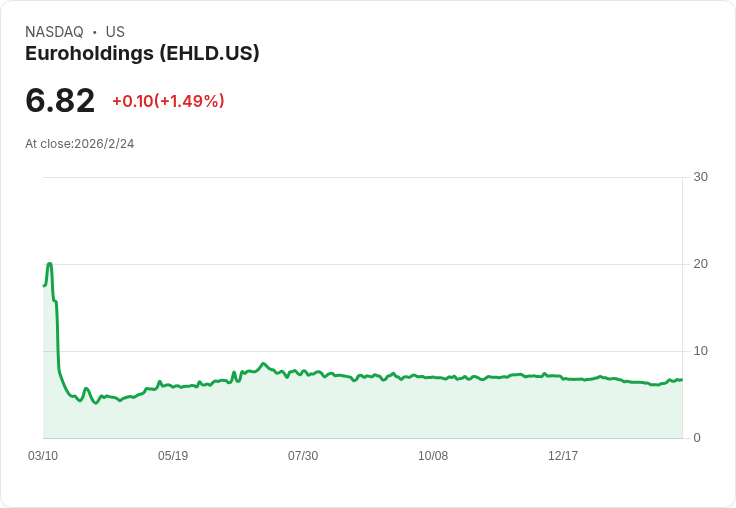736x508 pixels.
Task: Click the At close 2026/2/24 timestamp
Action: coord(80,144)
